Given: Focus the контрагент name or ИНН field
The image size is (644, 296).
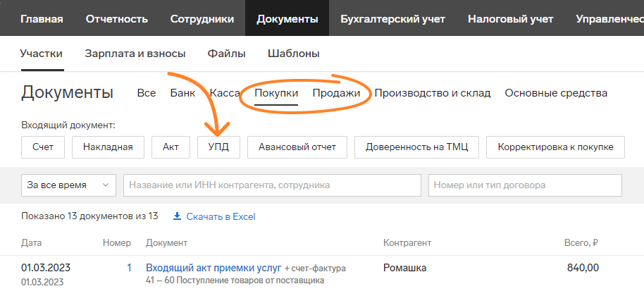Looking at the screenshot, I should pos(272,185).
